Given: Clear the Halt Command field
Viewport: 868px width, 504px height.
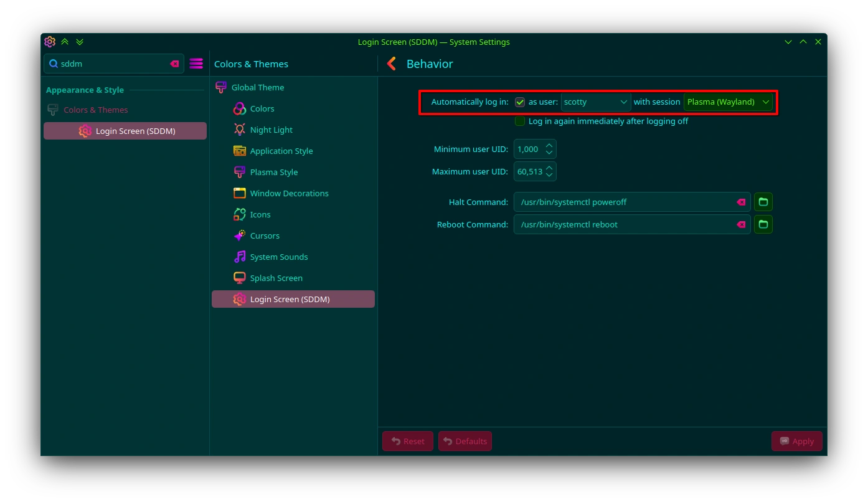Looking at the screenshot, I should pyautogui.click(x=741, y=202).
